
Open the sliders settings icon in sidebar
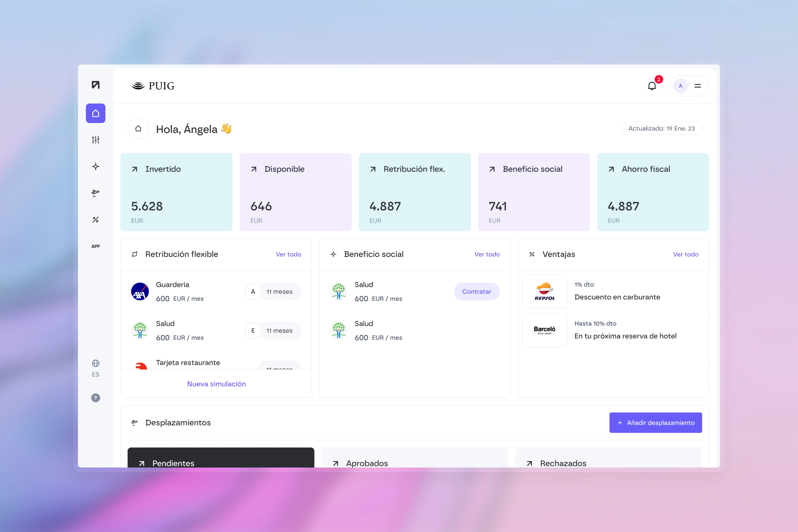(96, 140)
